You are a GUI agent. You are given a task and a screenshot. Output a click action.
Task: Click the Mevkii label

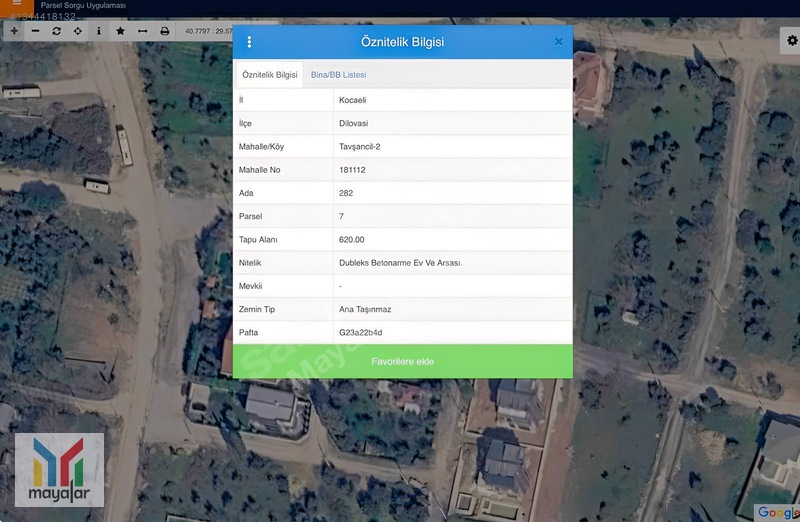coord(251,286)
